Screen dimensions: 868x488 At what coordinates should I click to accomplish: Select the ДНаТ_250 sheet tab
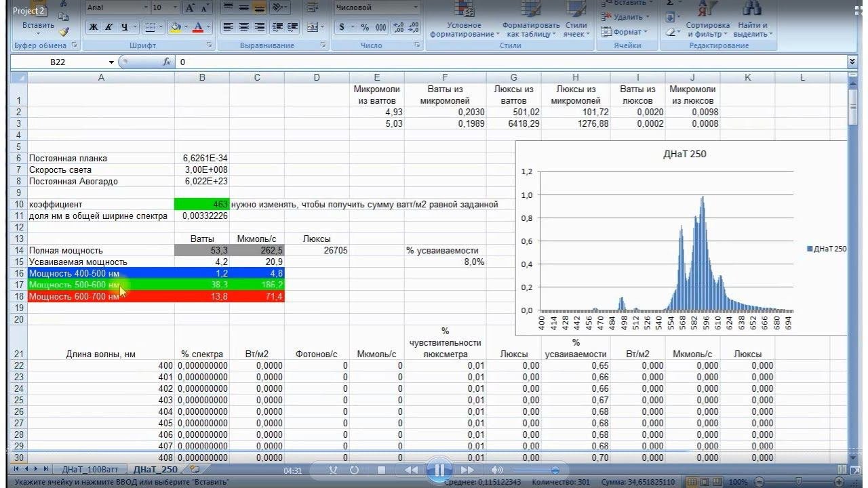tap(155, 469)
